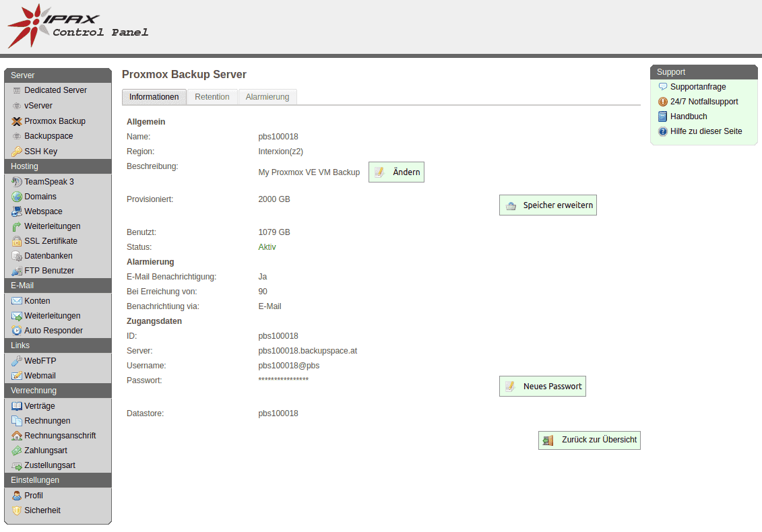This screenshot has width=762, height=532.
Task: Click the IPAX Control Panel logo
Action: [x=77, y=27]
